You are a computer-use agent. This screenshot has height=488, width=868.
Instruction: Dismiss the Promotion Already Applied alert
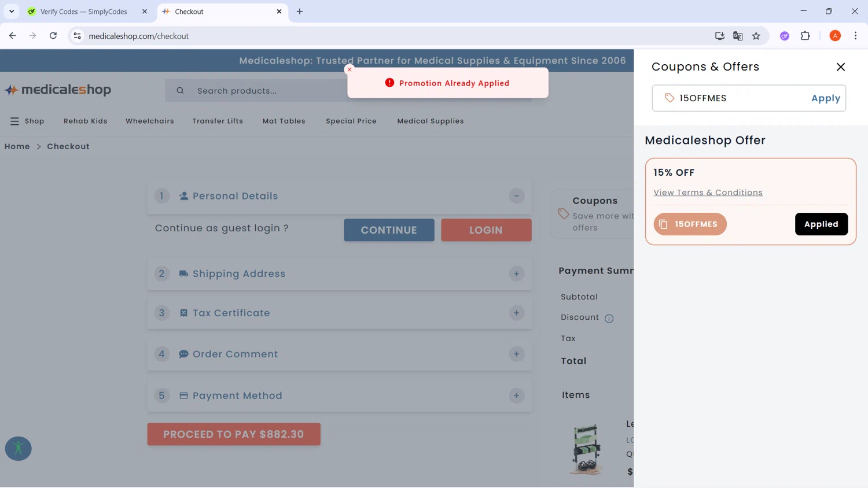tap(350, 69)
